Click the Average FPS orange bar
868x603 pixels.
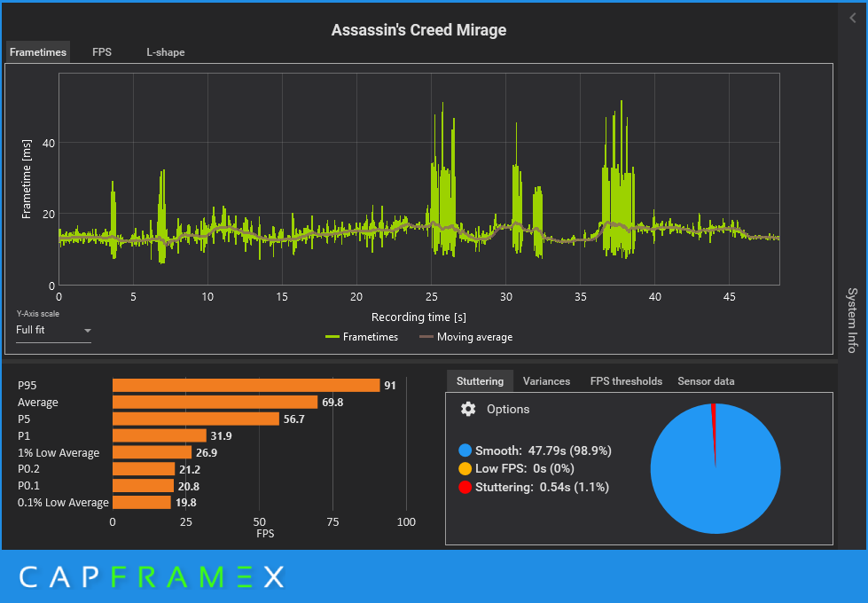(x=215, y=402)
